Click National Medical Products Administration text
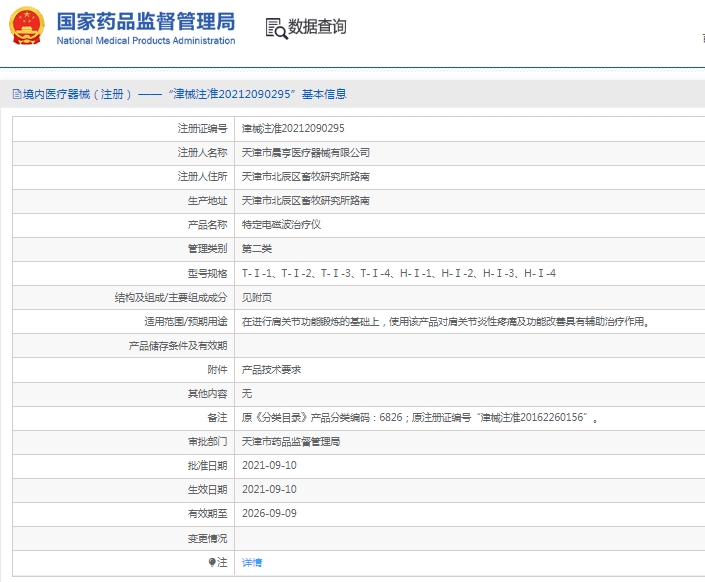This screenshot has width=705, height=582. click(146, 40)
